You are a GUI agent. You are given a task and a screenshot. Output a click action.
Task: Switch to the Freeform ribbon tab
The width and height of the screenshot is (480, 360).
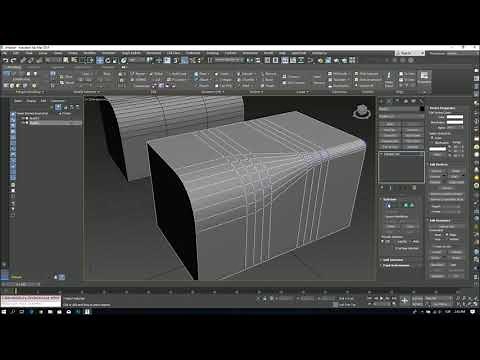32,67
